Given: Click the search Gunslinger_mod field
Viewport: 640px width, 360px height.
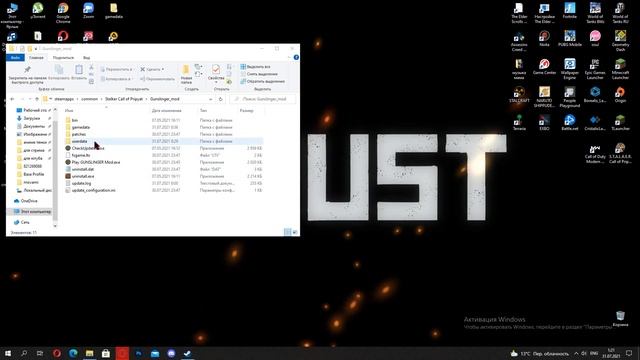Looking at the screenshot, I should tap(262, 99).
